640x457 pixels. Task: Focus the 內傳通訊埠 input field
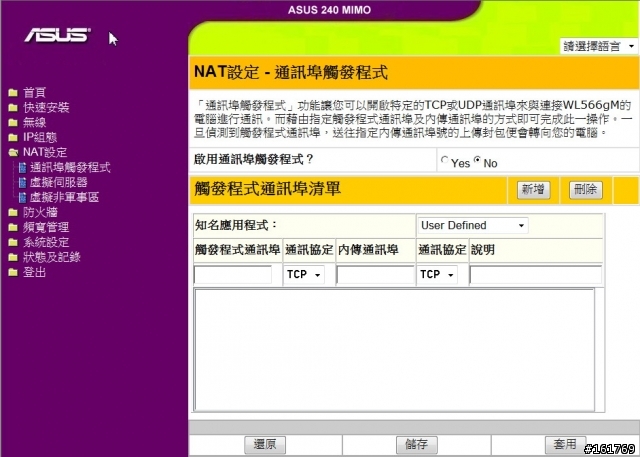(x=375, y=275)
